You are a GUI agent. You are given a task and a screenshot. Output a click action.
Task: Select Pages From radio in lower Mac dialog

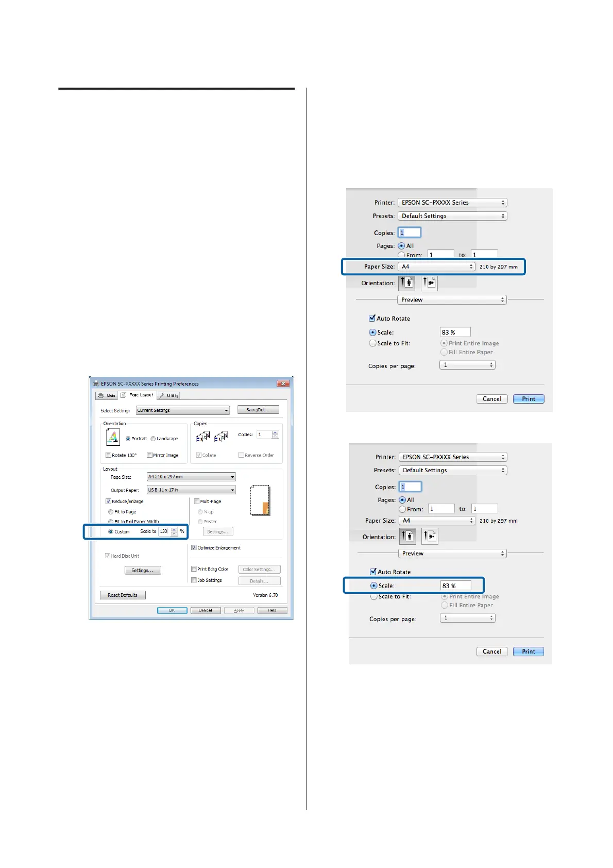402,509
